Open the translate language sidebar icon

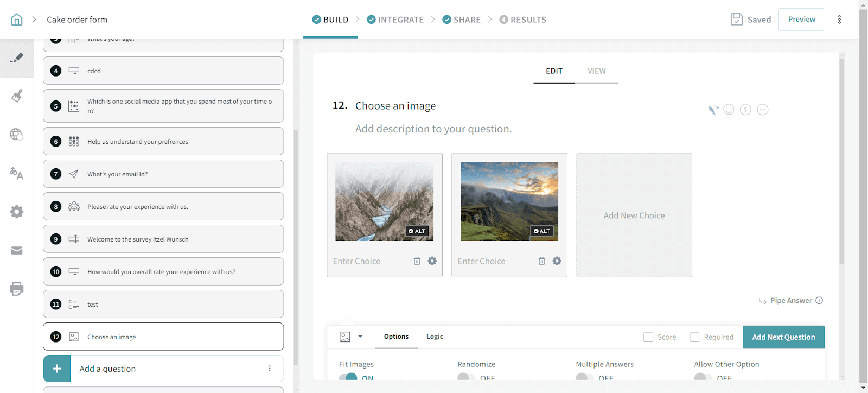point(17,174)
